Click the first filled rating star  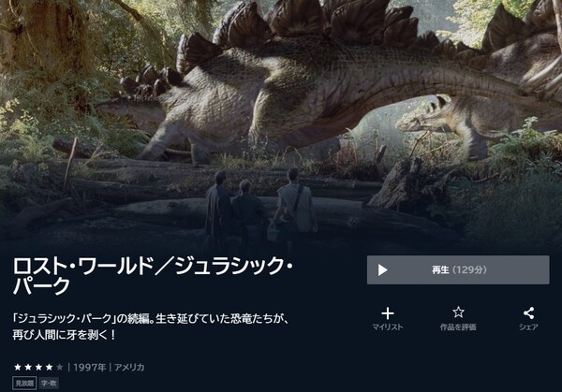[x=18, y=367]
